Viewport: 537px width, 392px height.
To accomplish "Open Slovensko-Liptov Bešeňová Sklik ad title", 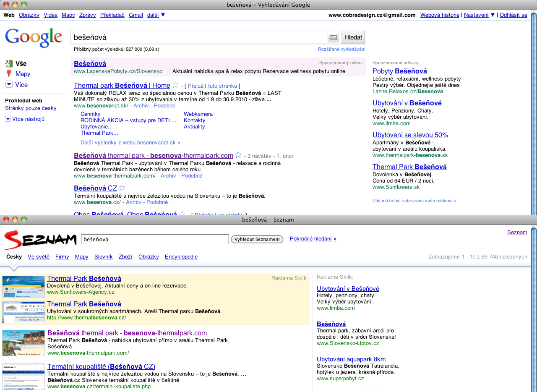I will (331, 324).
